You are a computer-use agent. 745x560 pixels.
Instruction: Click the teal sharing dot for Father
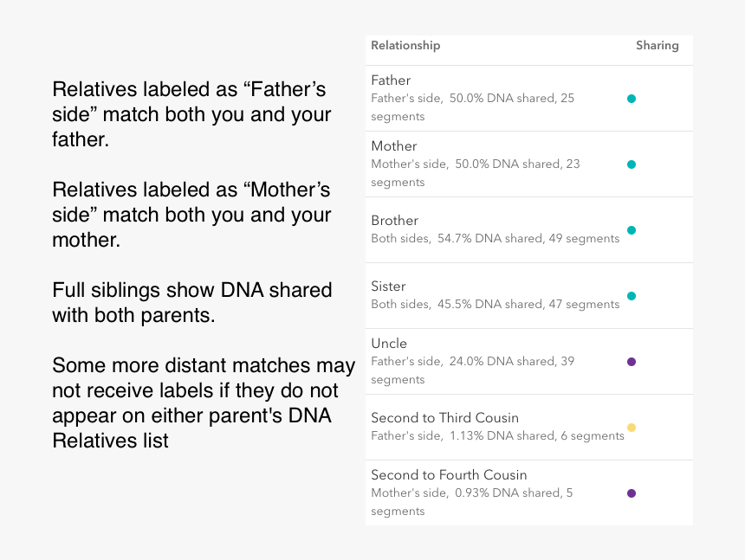[632, 99]
